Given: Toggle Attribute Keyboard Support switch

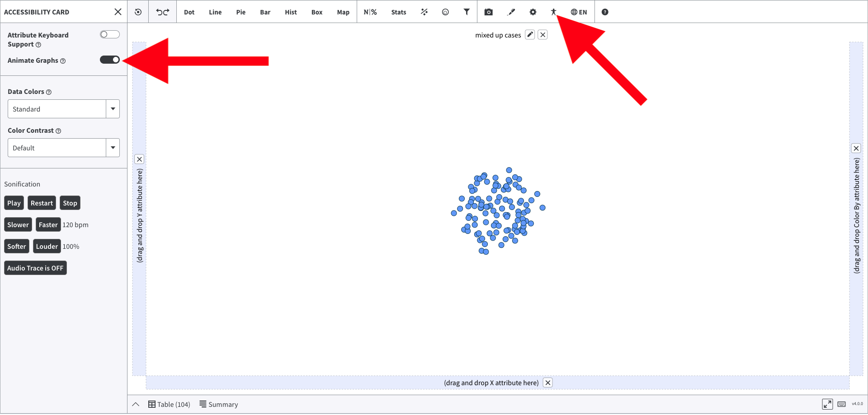Looking at the screenshot, I should click(x=110, y=34).
